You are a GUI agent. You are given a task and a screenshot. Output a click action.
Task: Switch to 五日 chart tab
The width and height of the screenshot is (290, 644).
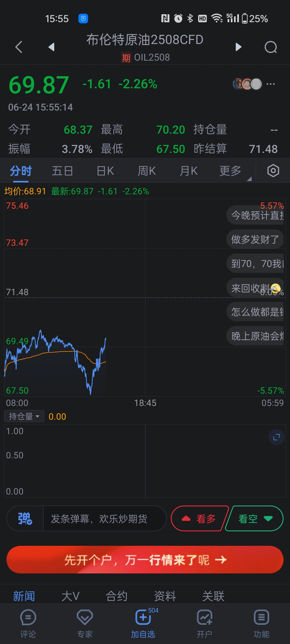point(62,171)
